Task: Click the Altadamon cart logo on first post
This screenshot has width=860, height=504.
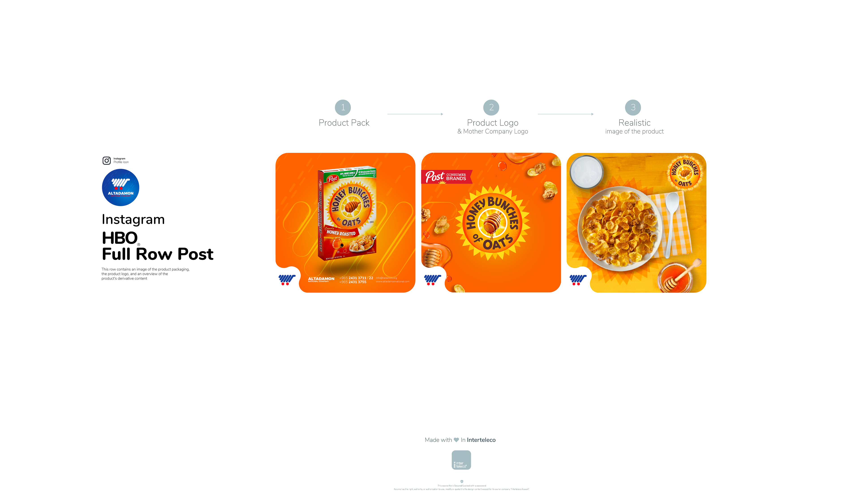Action: (x=287, y=280)
